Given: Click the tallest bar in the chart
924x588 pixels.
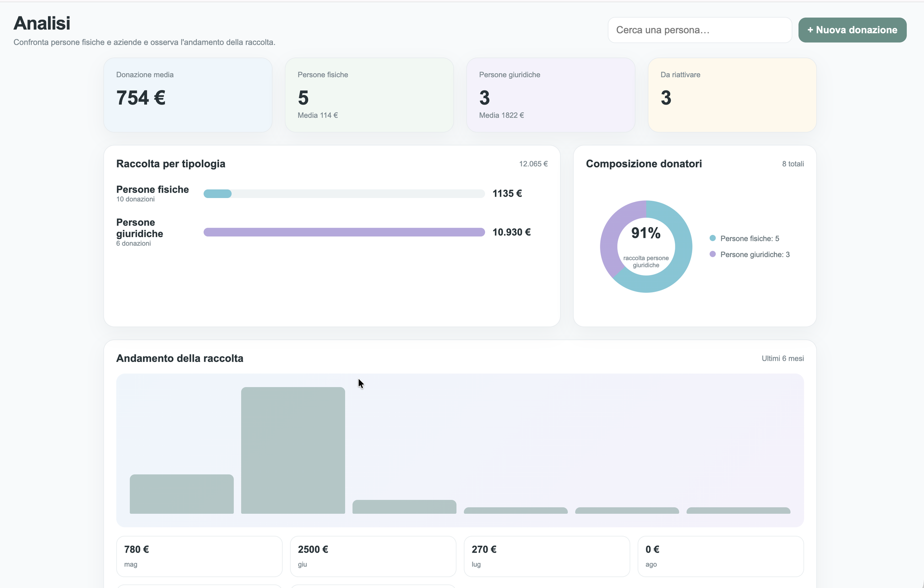Looking at the screenshot, I should pyautogui.click(x=293, y=450).
